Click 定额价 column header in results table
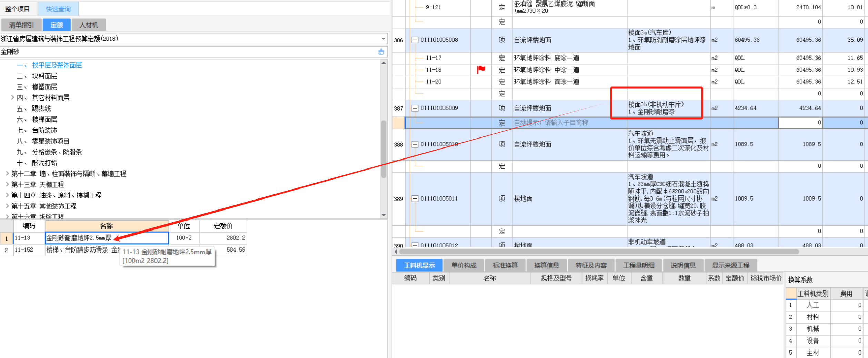This screenshot has width=868, height=358. (223, 226)
